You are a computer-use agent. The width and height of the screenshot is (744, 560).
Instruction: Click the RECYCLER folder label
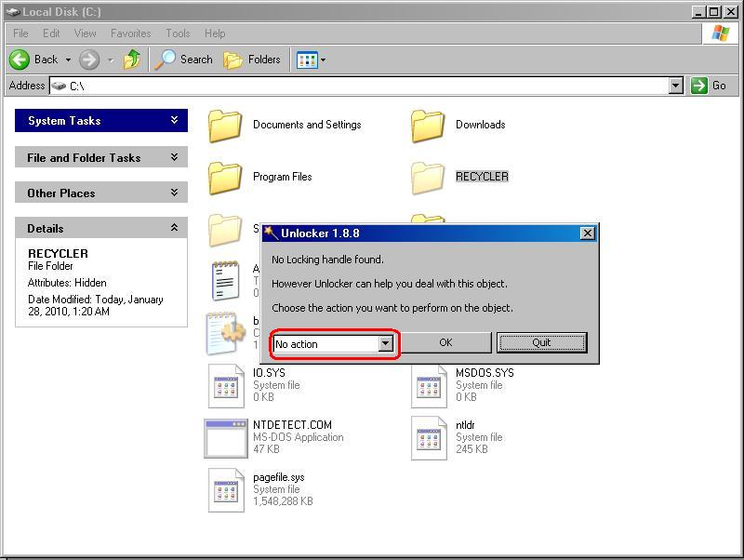pyautogui.click(x=482, y=177)
